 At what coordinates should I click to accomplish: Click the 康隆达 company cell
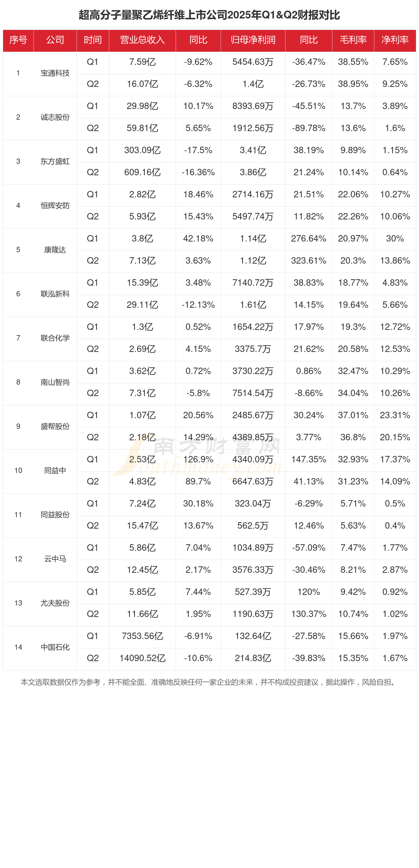click(55, 250)
